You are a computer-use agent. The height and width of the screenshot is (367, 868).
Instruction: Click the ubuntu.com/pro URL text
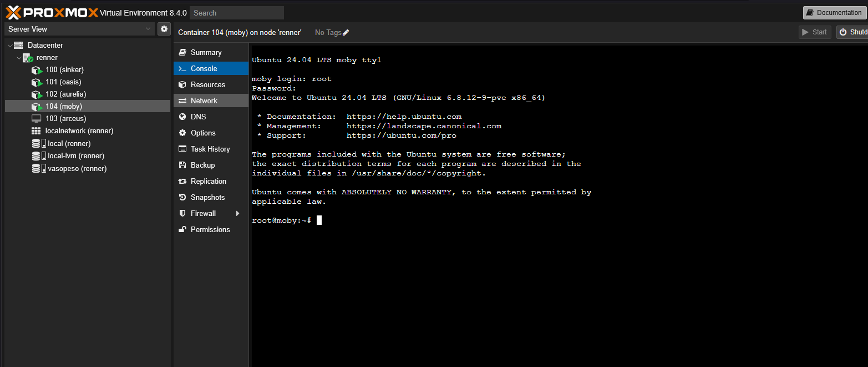402,135
